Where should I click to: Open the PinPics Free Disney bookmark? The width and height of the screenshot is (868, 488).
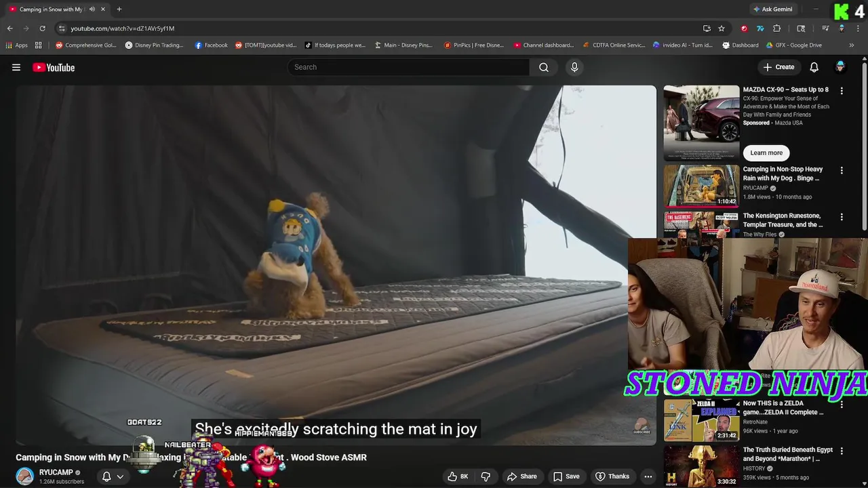click(x=474, y=45)
